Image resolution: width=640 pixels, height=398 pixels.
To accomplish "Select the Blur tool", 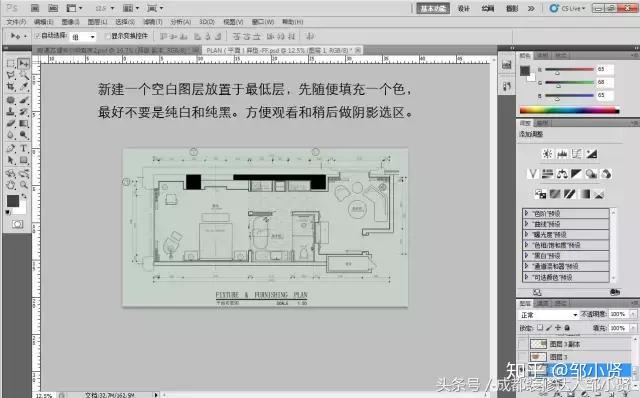I will tap(11, 135).
